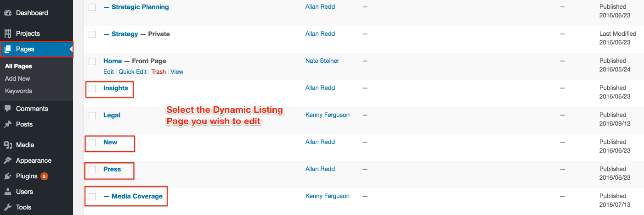The width and height of the screenshot is (644, 215).
Task: Open the Strategic Planning page title
Action: tap(140, 7)
